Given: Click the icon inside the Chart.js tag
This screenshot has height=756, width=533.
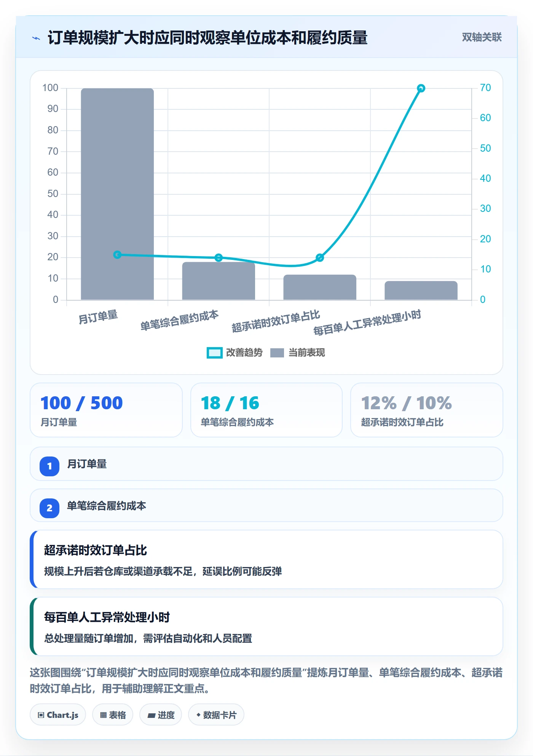Looking at the screenshot, I should tap(41, 715).
